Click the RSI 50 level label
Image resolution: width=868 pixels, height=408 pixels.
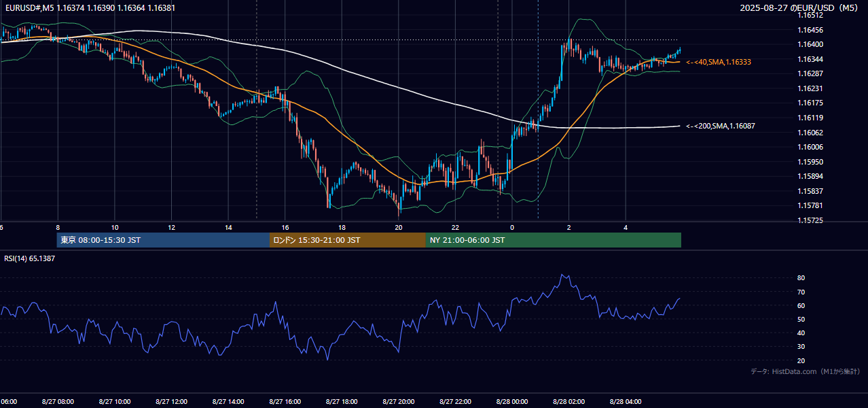pos(801,319)
